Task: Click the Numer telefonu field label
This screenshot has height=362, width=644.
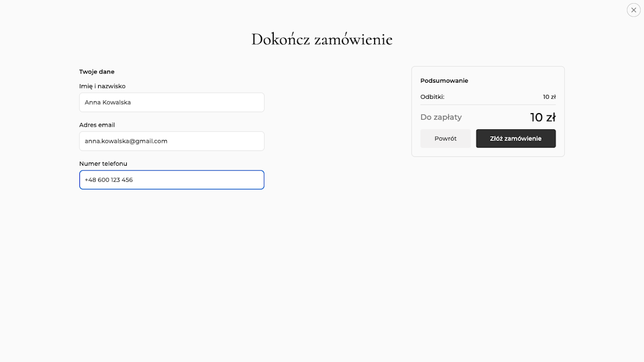Action: pyautogui.click(x=104, y=164)
